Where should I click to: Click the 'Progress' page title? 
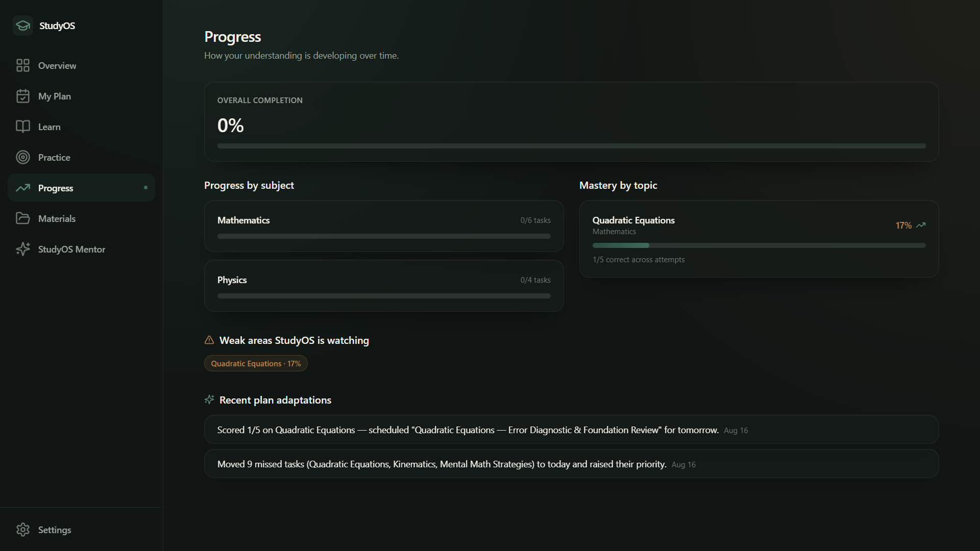[233, 37]
